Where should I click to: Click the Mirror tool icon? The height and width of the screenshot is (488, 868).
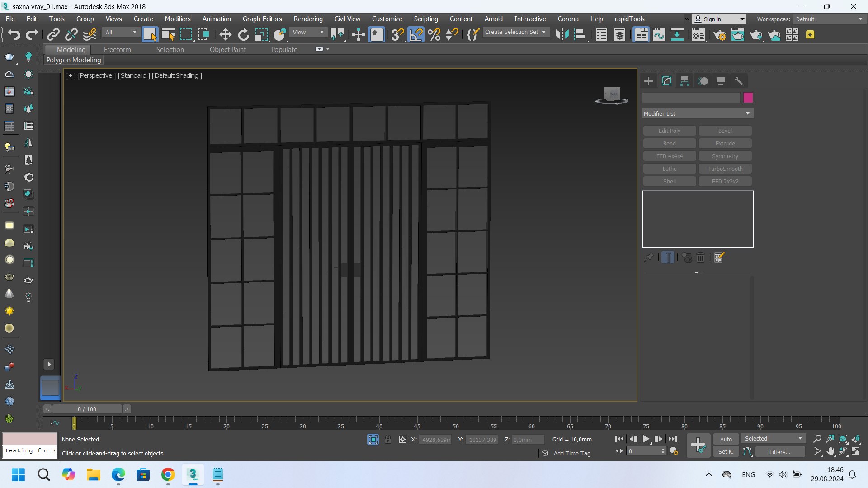562,35
